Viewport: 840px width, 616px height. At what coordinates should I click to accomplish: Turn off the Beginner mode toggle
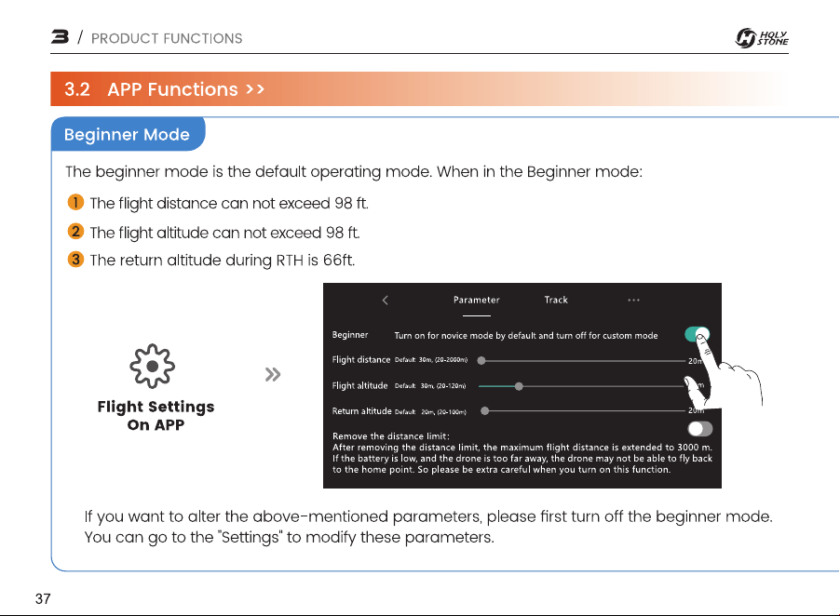[x=697, y=335]
